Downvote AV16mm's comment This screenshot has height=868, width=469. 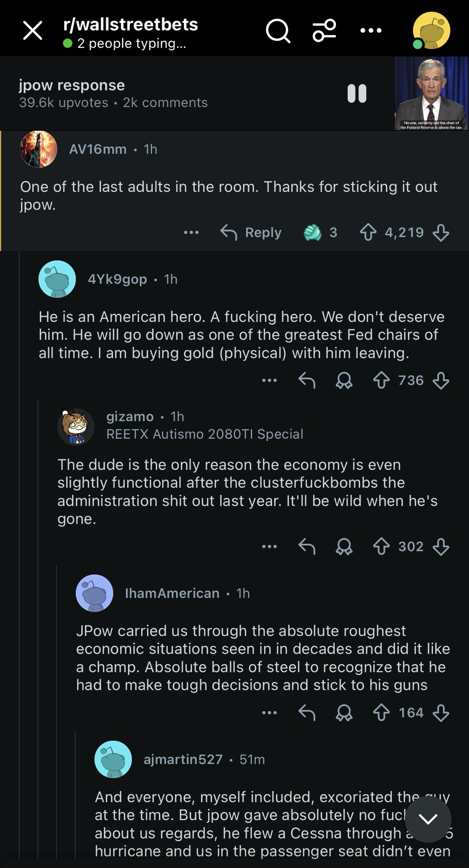click(x=441, y=232)
